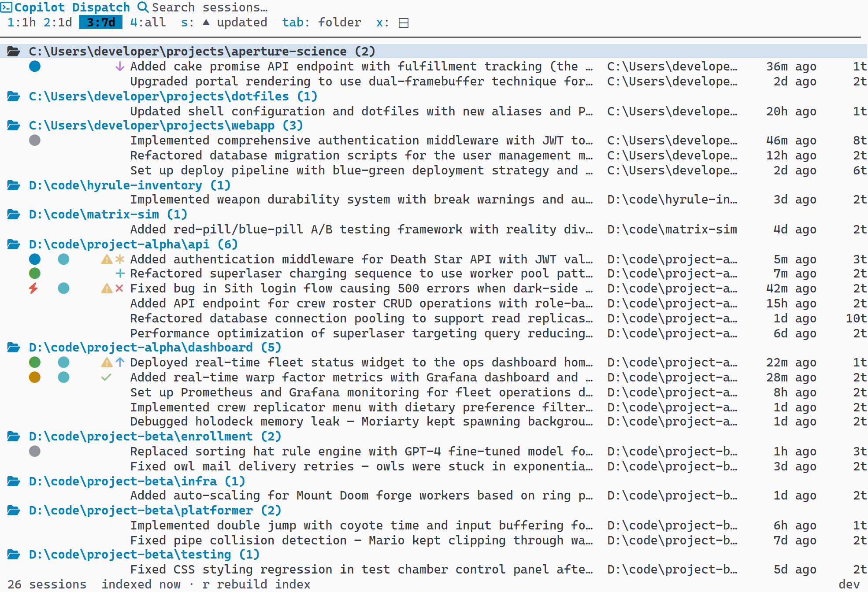Image resolution: width=868 pixels, height=592 pixels.
Task: Collapse the project-alpha\api folder group
Action: click(x=14, y=244)
